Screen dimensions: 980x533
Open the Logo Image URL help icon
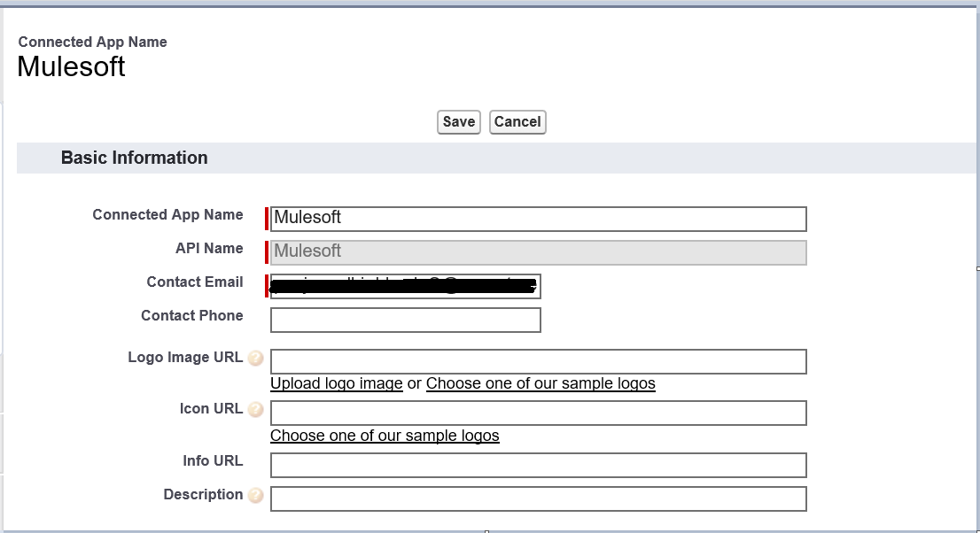point(255,358)
